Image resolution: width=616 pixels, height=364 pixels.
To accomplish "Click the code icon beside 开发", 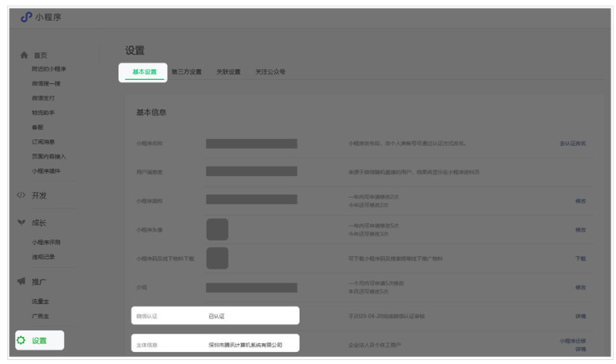I will pos(22,195).
